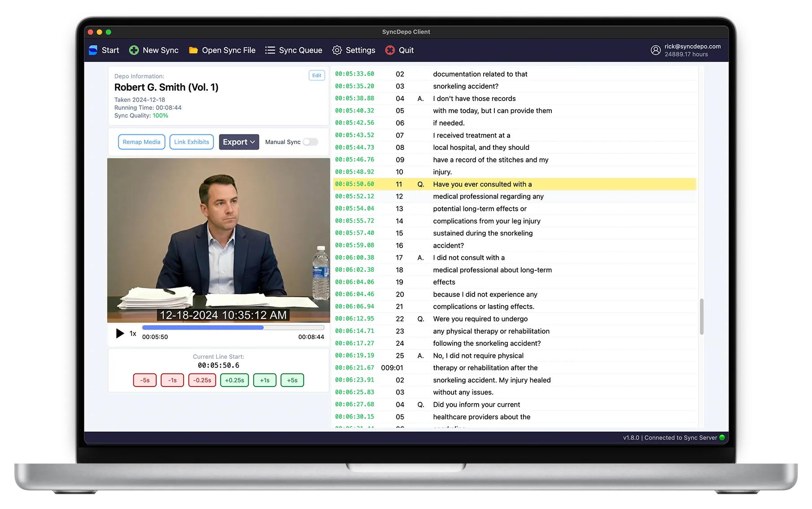Viewport: 812px width, 509px height.
Task: Open a sync file via the folder icon
Action: pos(193,50)
